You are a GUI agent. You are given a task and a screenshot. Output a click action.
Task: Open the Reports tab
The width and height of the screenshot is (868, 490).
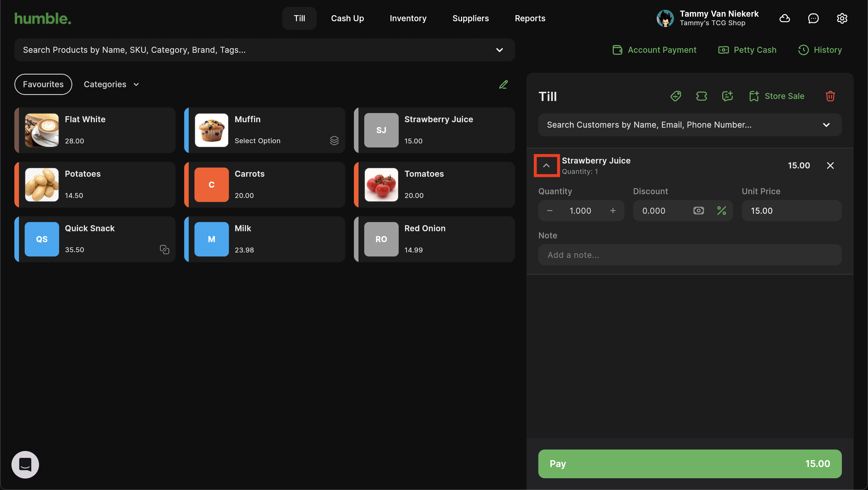click(530, 18)
